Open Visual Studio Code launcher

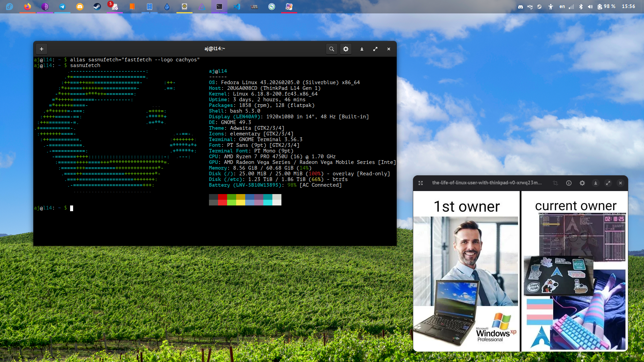(237, 7)
